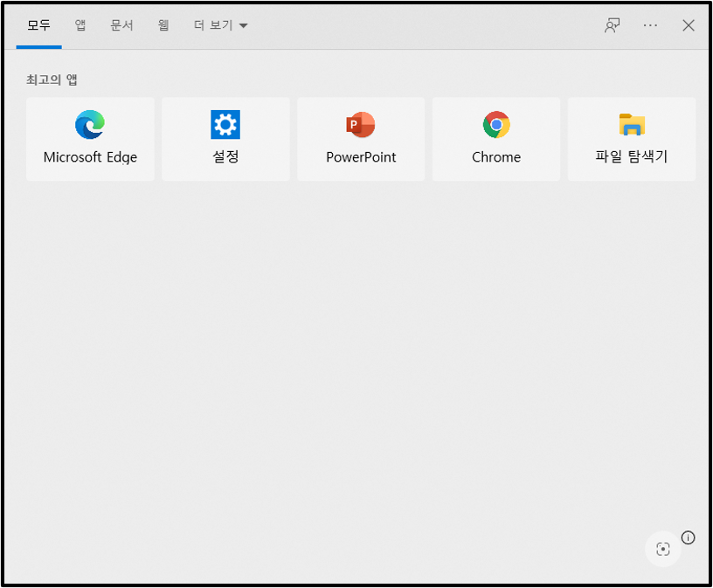
Task: Expand the 더 보기 dropdown
Action: tap(220, 25)
